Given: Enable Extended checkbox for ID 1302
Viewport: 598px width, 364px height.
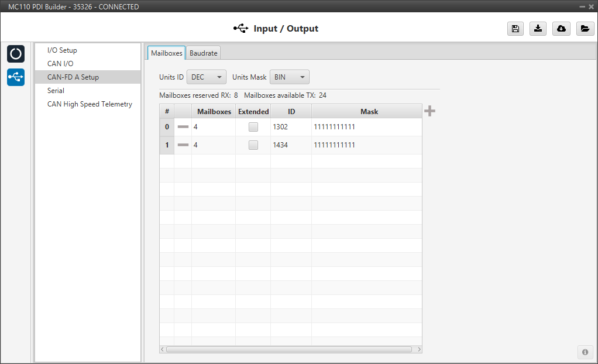Looking at the screenshot, I should coord(253,127).
